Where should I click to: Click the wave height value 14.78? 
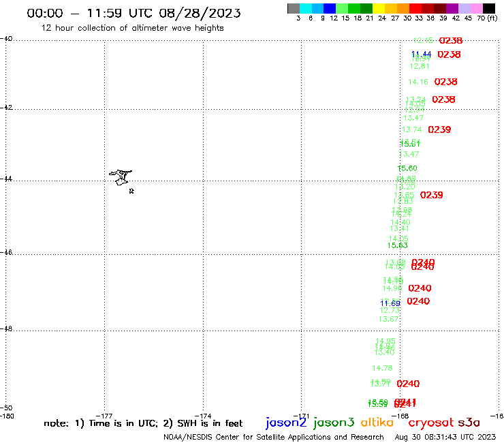(382, 368)
